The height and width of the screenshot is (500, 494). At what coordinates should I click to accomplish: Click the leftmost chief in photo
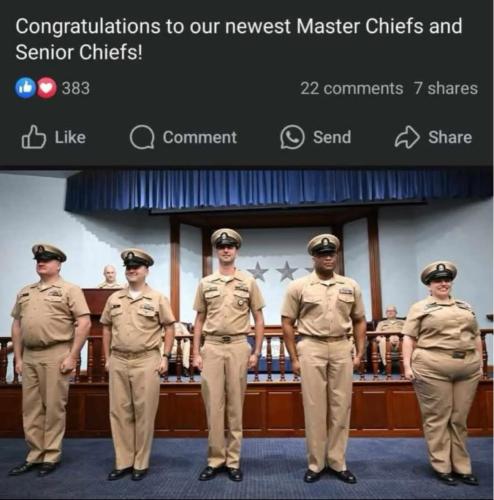pos(50,359)
